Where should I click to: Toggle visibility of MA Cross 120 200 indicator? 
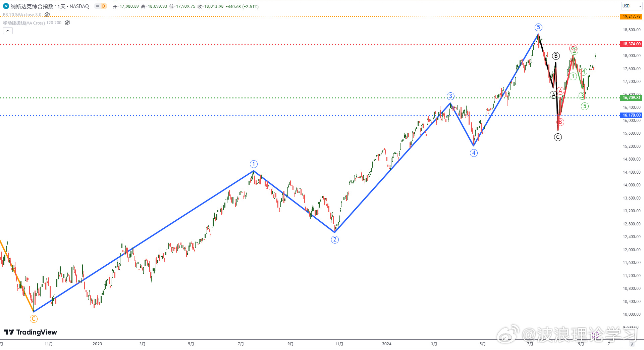point(67,23)
